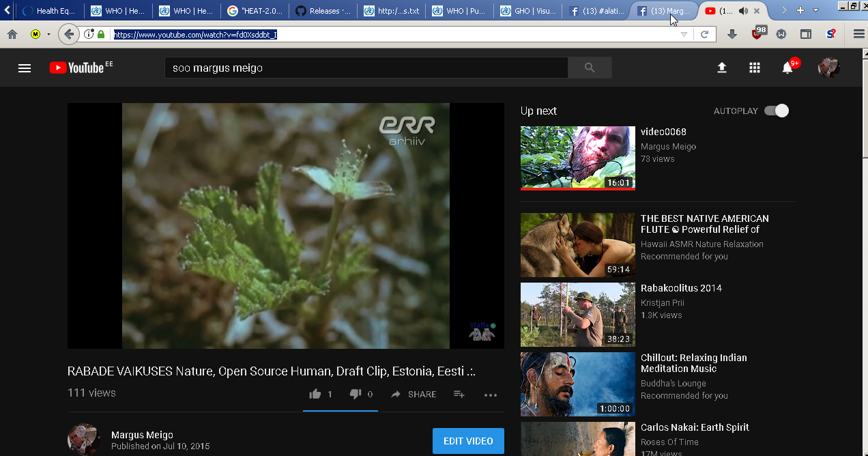Open the dropdown beside the yellow M icon
Viewport: 868px width, 456px height.
tap(48, 34)
